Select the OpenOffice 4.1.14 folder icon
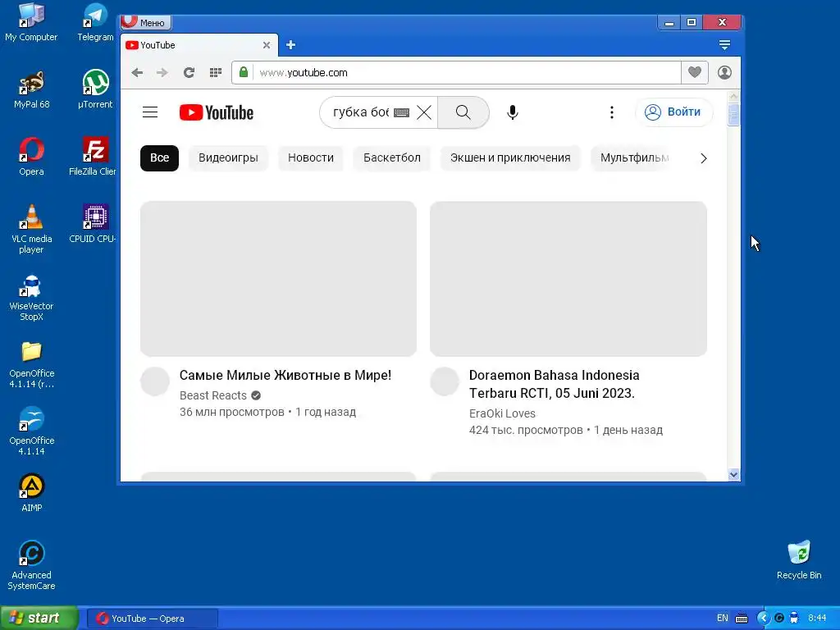Screen dimensions: 840x630 click(31, 364)
